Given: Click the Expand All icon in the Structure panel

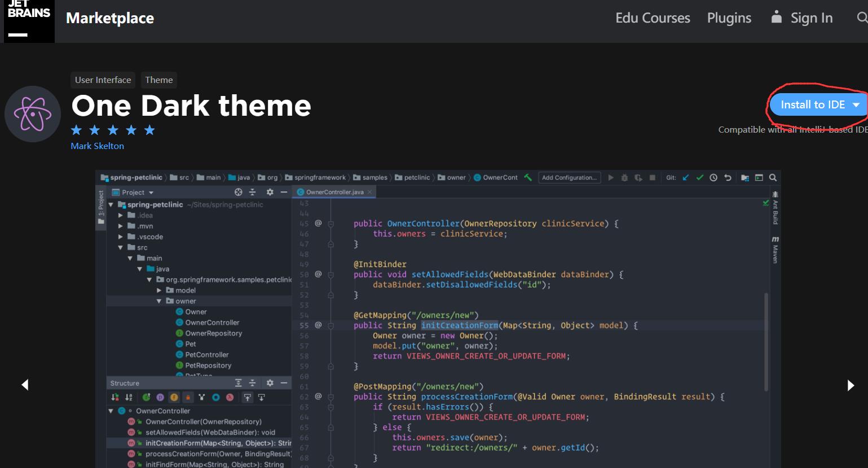Looking at the screenshot, I should (x=238, y=383).
